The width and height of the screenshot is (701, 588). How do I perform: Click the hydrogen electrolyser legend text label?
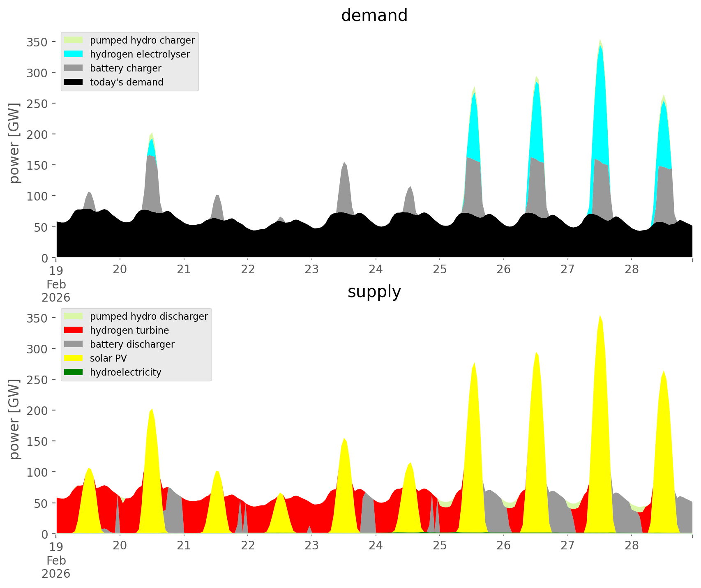click(140, 54)
